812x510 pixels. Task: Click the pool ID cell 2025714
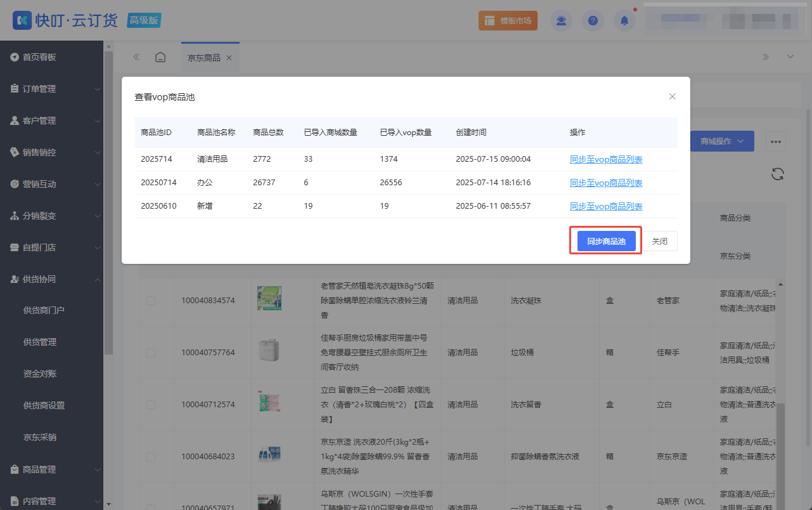(x=157, y=159)
